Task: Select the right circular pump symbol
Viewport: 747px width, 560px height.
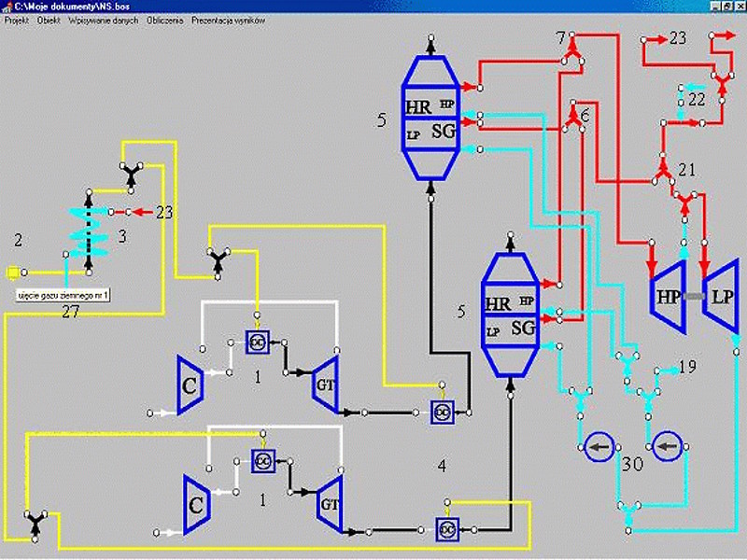Action: click(668, 449)
